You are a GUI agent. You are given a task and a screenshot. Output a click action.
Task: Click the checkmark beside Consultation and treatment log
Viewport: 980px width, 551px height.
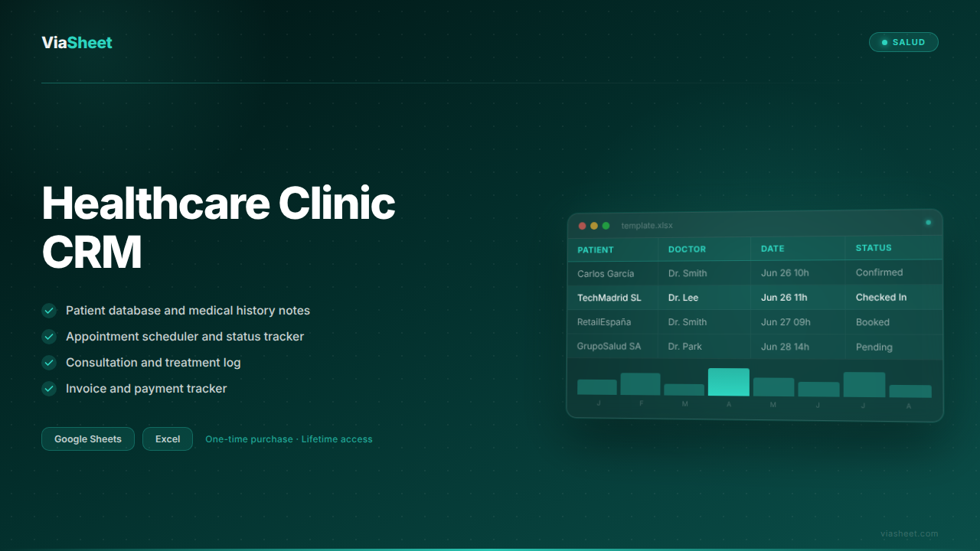[49, 363]
